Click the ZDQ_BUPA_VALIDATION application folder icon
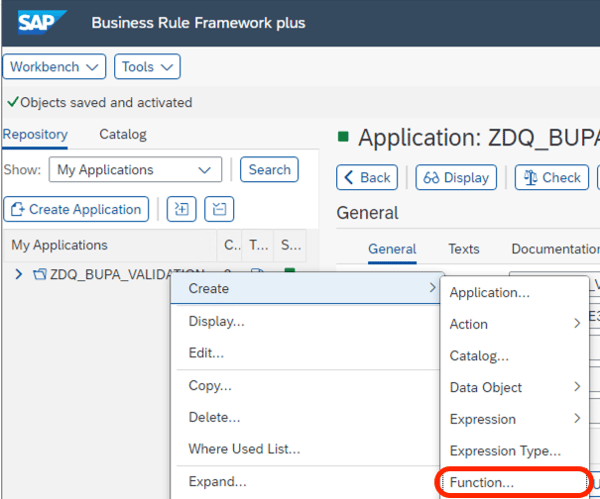 tap(40, 274)
